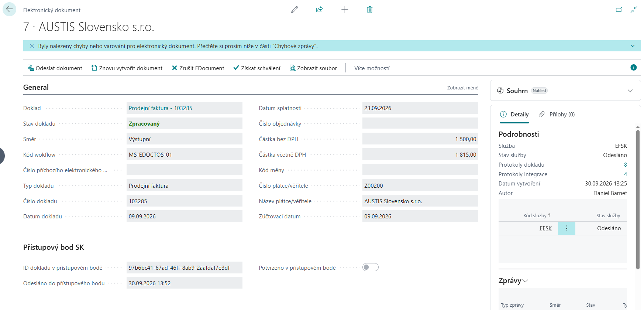The width and height of the screenshot is (644, 310).
Task: Open page in new window icon
Action: (x=619, y=10)
